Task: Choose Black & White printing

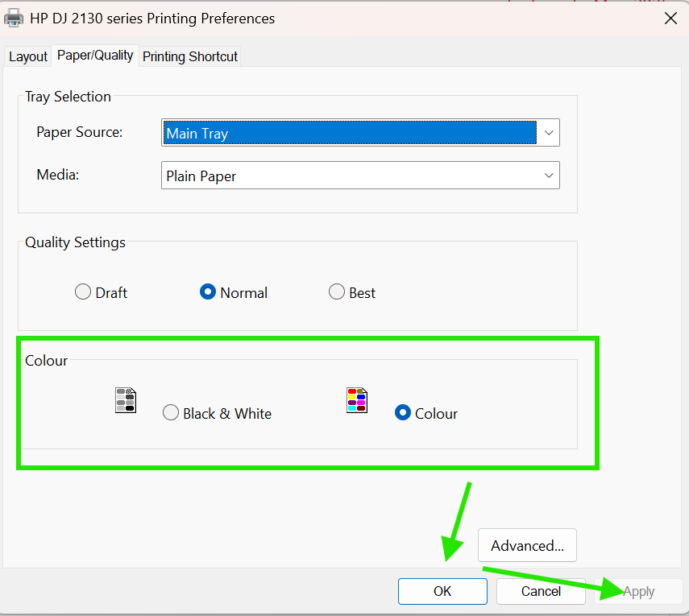Action: (217, 413)
